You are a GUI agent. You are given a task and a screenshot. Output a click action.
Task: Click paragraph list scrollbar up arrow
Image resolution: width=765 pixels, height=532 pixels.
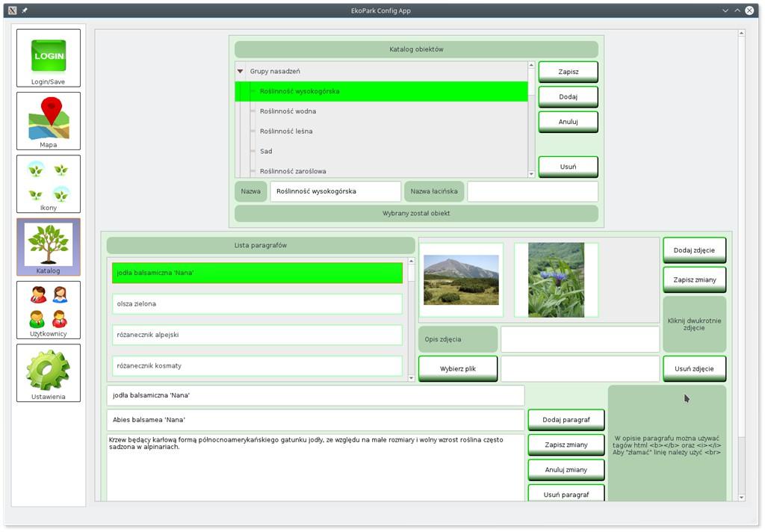pyautogui.click(x=412, y=262)
